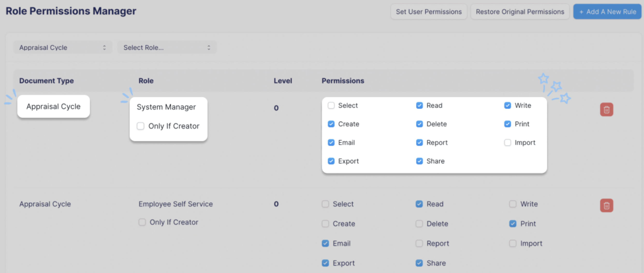Uncheck Read permission for System Manager

point(419,105)
